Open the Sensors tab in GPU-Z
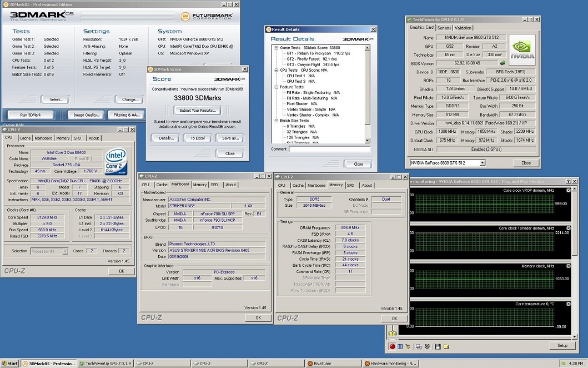Image resolution: width=588 pixels, height=368 pixels. coord(444,28)
